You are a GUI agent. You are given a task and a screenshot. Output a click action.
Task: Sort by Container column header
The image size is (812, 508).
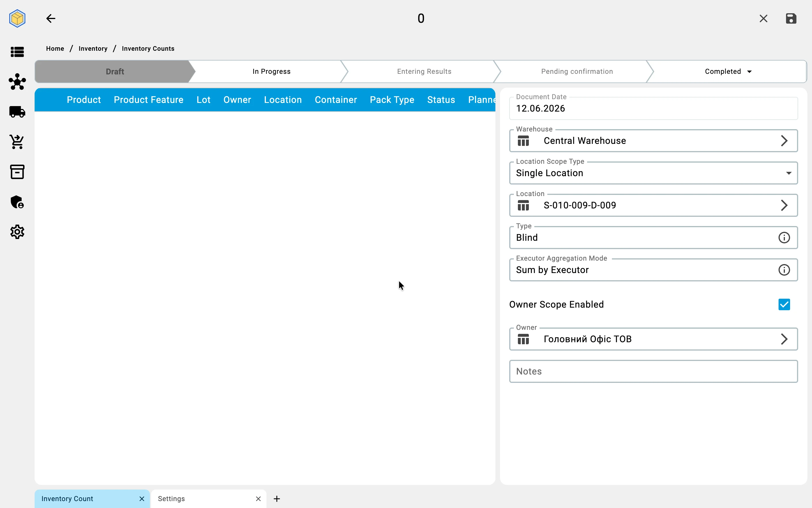(x=336, y=100)
